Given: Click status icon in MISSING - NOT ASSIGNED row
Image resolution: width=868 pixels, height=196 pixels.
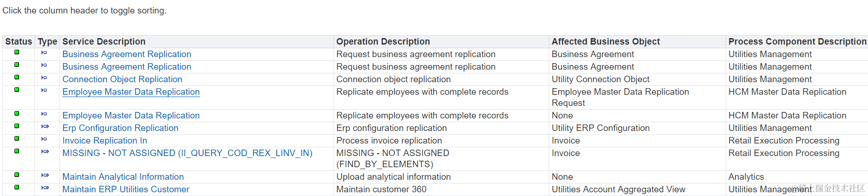Looking at the screenshot, I should point(17,151).
